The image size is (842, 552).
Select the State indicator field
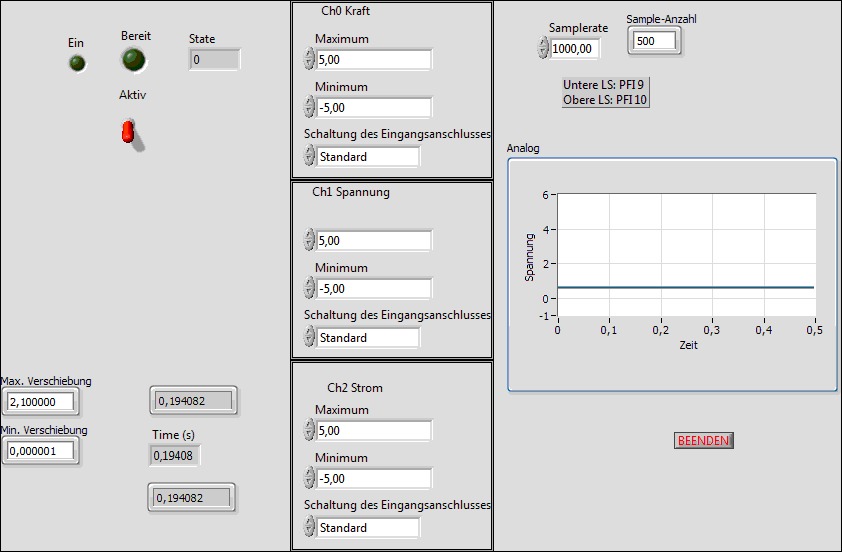(214, 60)
